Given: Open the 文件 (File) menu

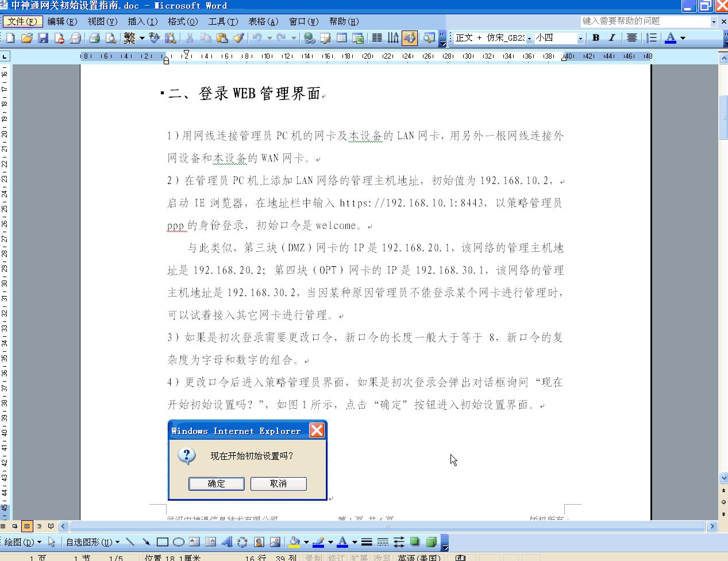Looking at the screenshot, I should click(x=22, y=21).
